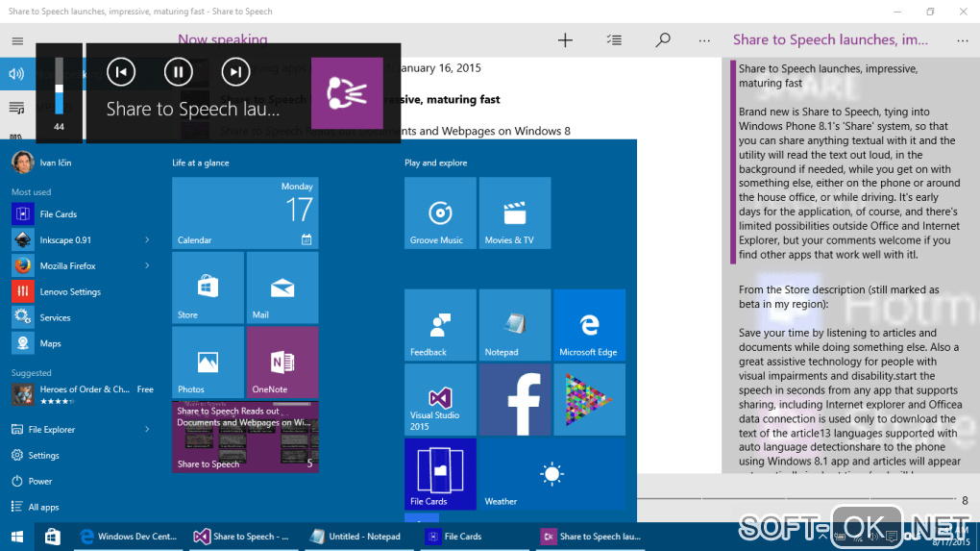Open the list selection icon in toolbar
This screenshot has width=980, height=551.
coord(614,40)
